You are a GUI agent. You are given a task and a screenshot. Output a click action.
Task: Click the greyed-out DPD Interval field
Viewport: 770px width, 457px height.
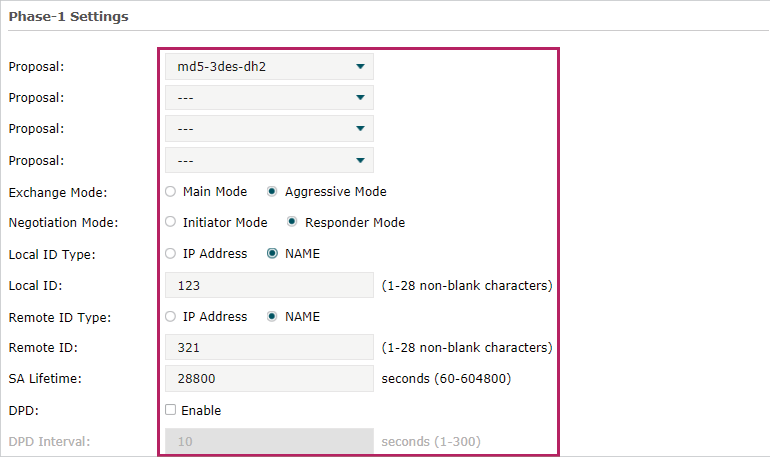tap(269, 441)
